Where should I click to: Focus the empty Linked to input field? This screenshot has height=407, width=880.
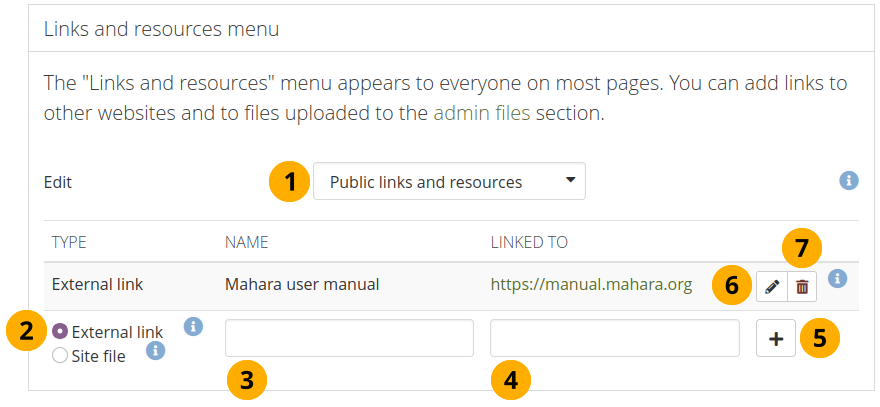(x=614, y=338)
